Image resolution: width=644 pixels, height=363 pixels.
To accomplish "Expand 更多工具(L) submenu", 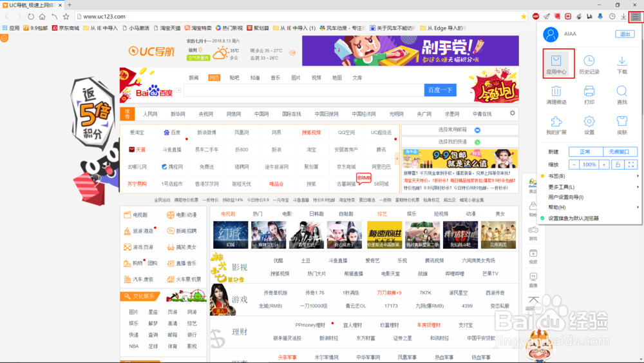I will 590,186.
